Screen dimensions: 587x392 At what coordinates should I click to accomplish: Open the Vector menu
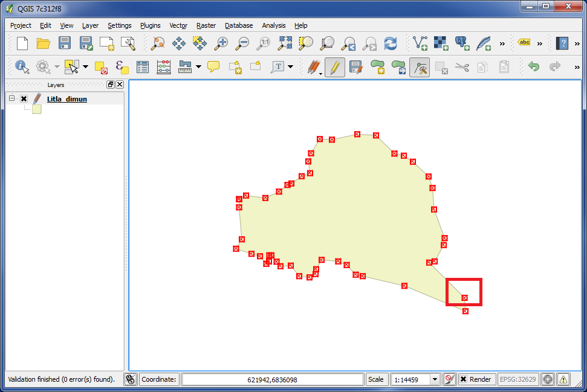pyautogui.click(x=178, y=25)
